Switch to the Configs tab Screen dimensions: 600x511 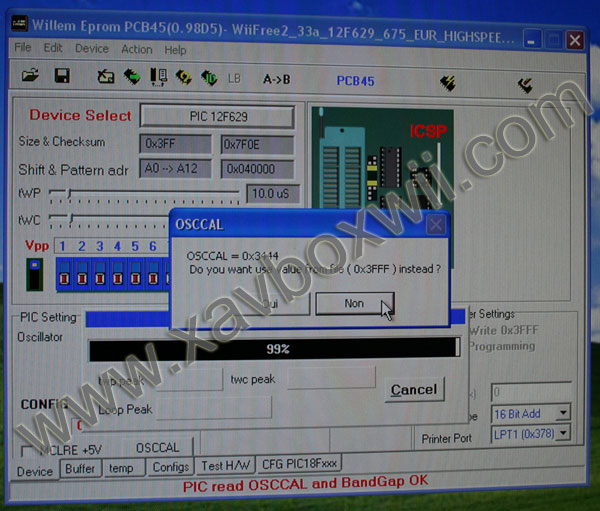[x=171, y=467]
